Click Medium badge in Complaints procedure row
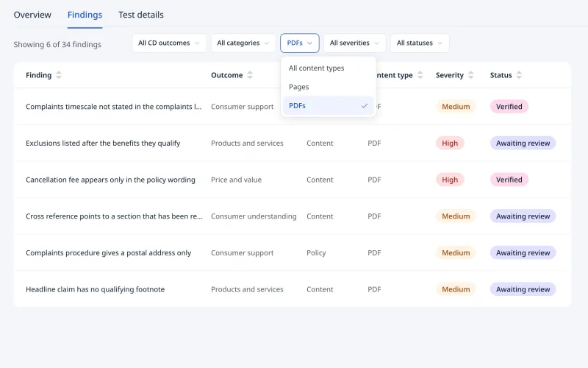Viewport: 588px width, 368px height. coord(456,252)
